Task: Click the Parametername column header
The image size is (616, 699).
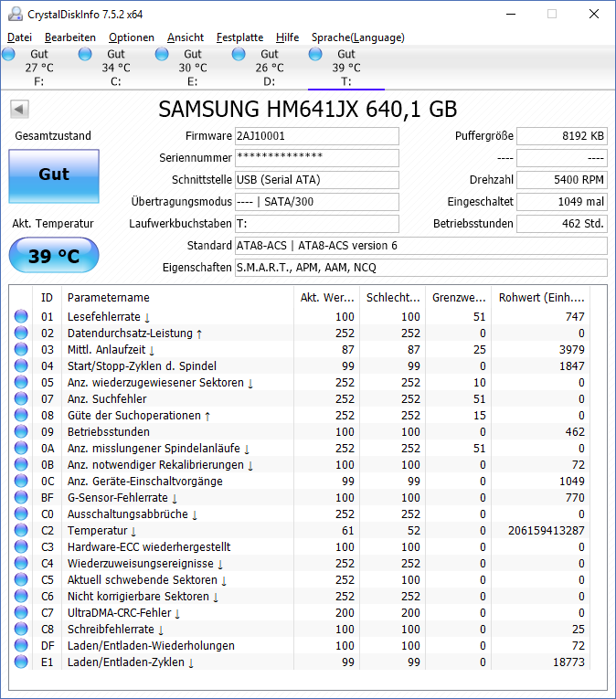Action: pos(177,297)
